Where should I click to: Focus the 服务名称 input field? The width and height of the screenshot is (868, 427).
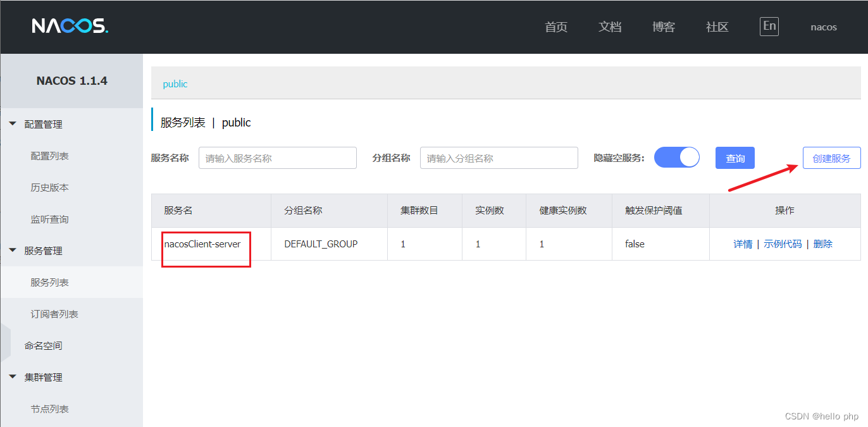pos(278,158)
